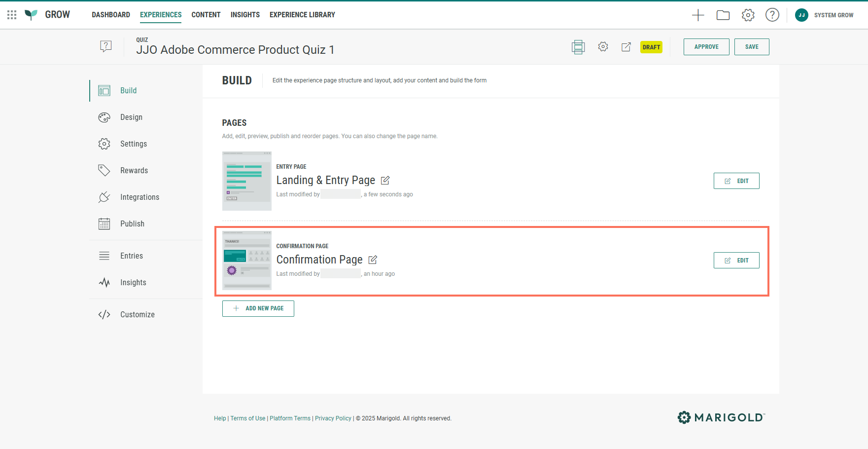The height and width of the screenshot is (449, 868).
Task: Open the app grid launcher icon
Action: tap(12, 15)
